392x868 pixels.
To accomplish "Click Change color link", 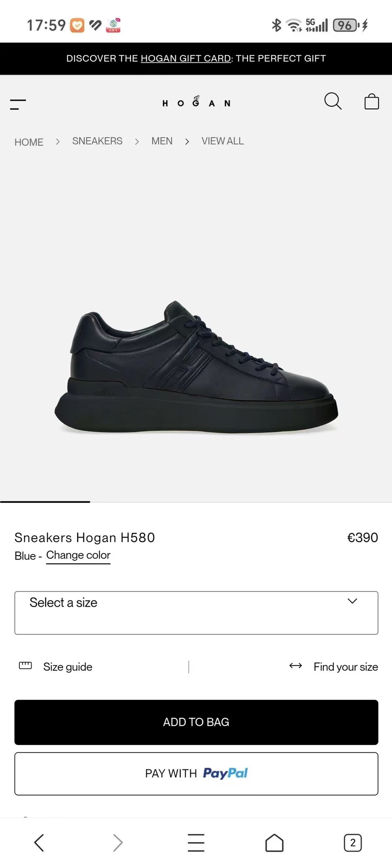I will [x=78, y=555].
